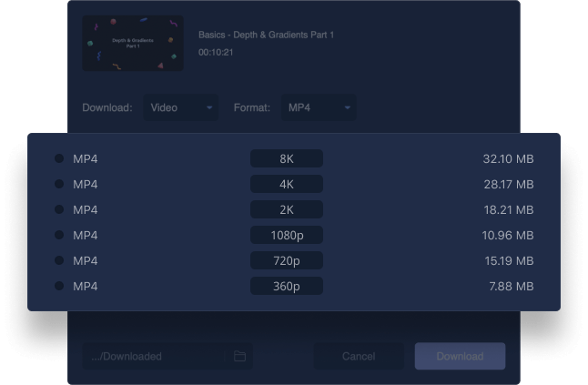This screenshot has height=385, width=588.
Task: Select the MP4 2K radio button
Action: (59, 209)
